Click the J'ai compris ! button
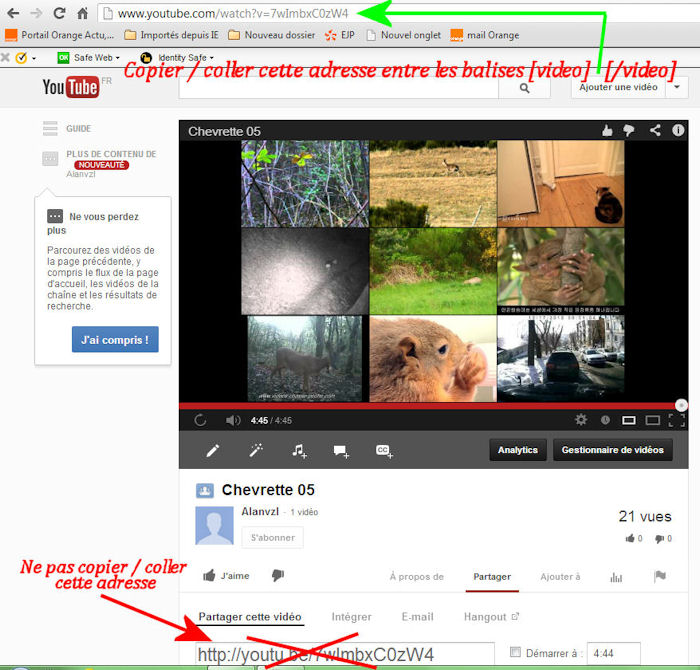Image resolution: width=700 pixels, height=670 pixels. (115, 340)
